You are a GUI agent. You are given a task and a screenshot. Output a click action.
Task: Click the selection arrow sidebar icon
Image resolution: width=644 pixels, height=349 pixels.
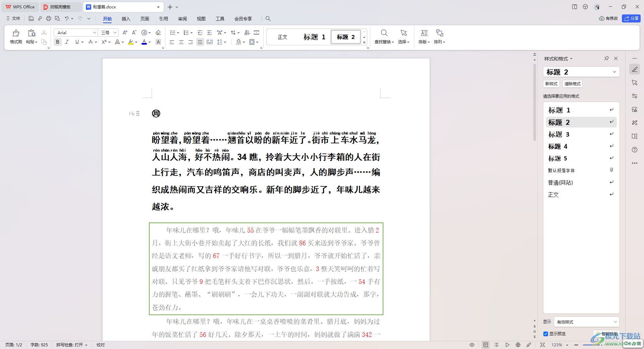[635, 83]
